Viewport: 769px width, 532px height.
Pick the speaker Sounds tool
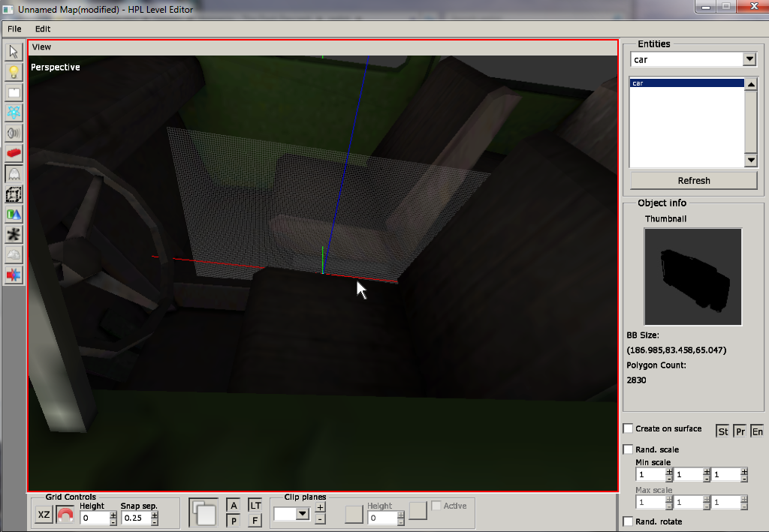click(14, 133)
